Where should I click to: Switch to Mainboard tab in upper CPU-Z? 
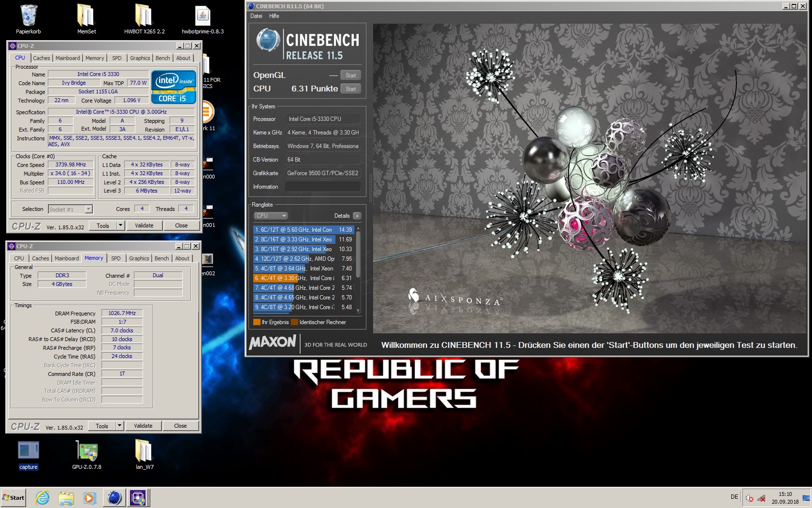(68, 58)
